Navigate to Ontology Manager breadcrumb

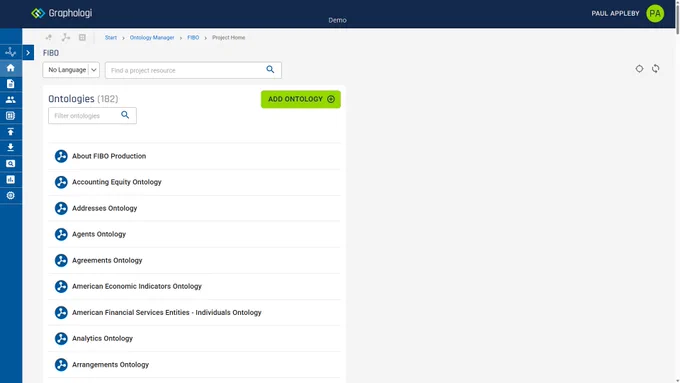pyautogui.click(x=152, y=38)
